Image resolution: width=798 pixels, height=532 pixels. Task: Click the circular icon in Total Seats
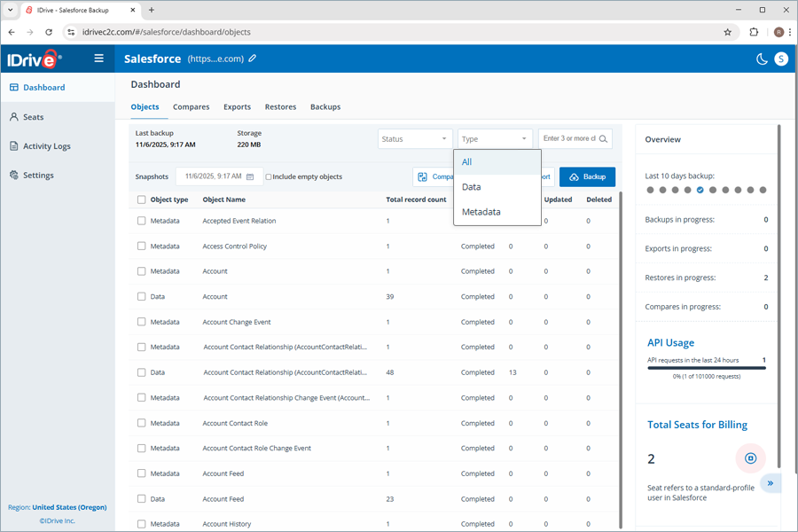click(x=750, y=458)
